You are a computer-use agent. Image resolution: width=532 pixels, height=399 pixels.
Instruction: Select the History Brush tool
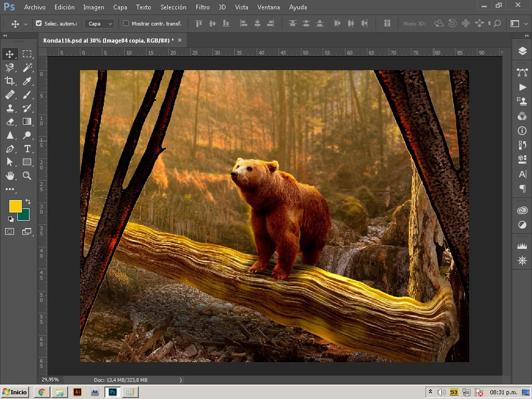point(27,108)
